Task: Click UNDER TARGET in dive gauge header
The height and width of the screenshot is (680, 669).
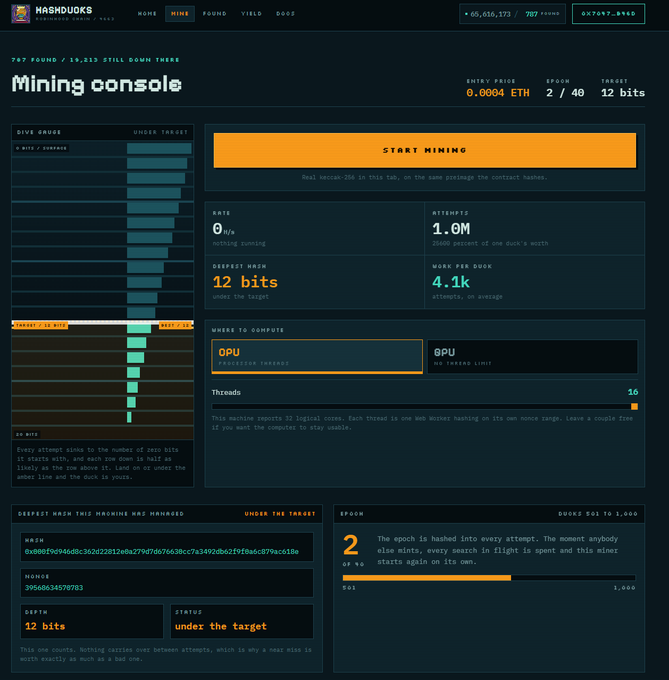Action: click(160, 132)
